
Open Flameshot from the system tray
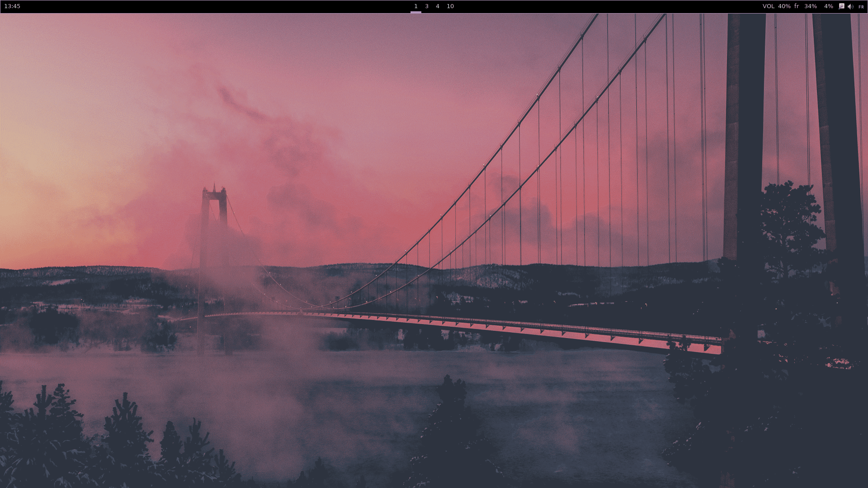coord(842,6)
